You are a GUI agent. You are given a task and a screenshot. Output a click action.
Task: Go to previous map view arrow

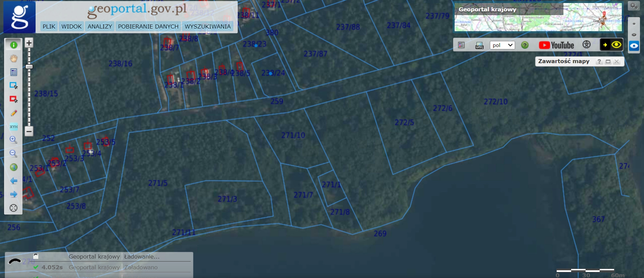click(x=13, y=181)
